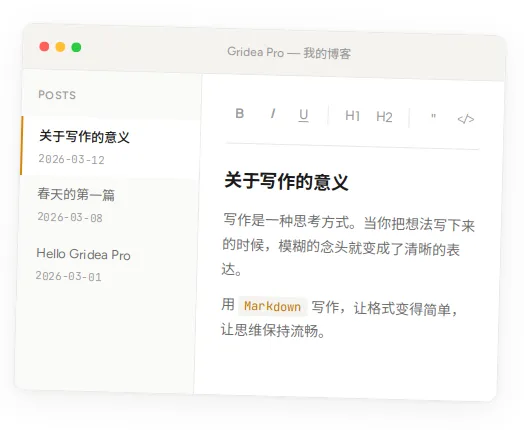Click the editor title 关于写作的意义
Image resolution: width=524 pixels, height=430 pixels.
[x=286, y=181]
